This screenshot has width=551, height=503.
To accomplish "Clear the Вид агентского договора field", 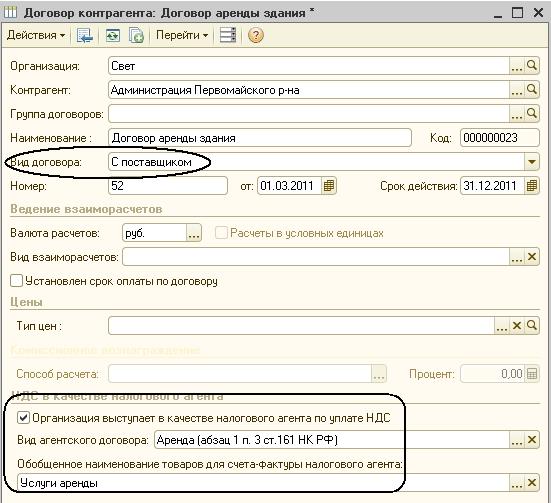I will point(532,440).
